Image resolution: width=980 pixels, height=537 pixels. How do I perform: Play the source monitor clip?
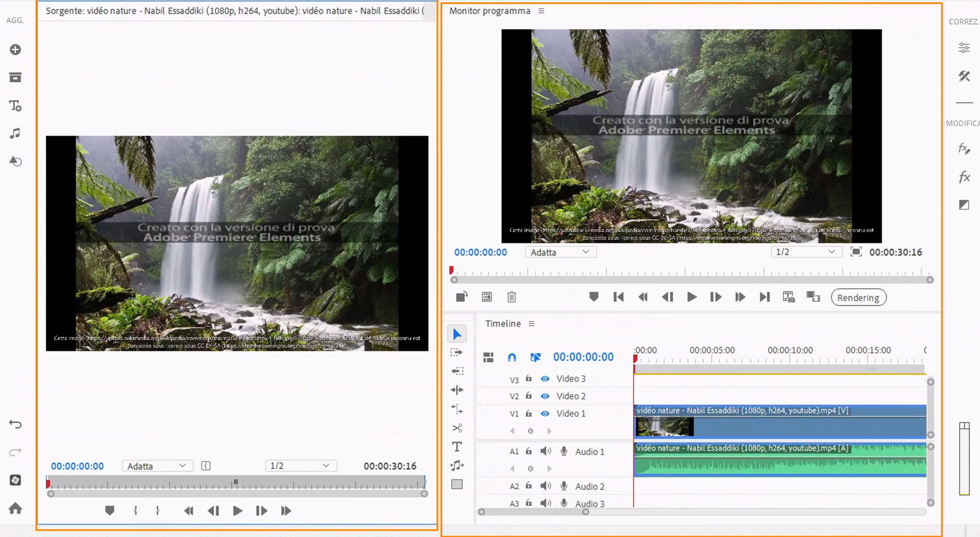[237, 510]
